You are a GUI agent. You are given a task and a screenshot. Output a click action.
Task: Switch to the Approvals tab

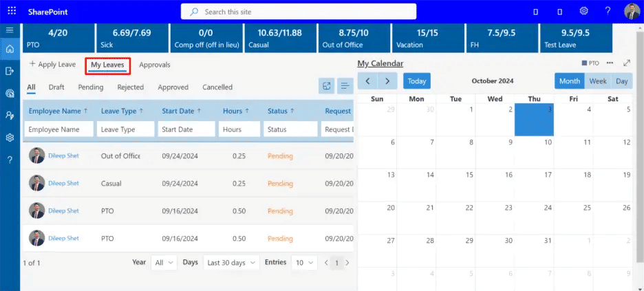coord(154,65)
